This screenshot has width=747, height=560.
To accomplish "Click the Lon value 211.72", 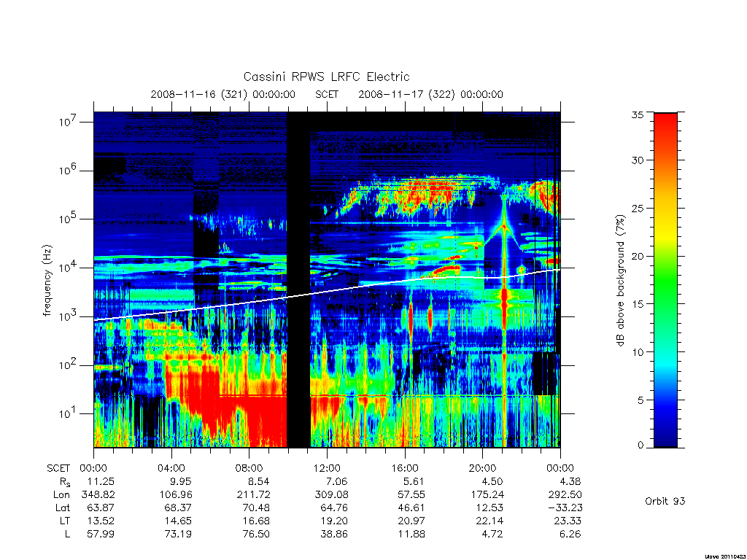I will [253, 495].
